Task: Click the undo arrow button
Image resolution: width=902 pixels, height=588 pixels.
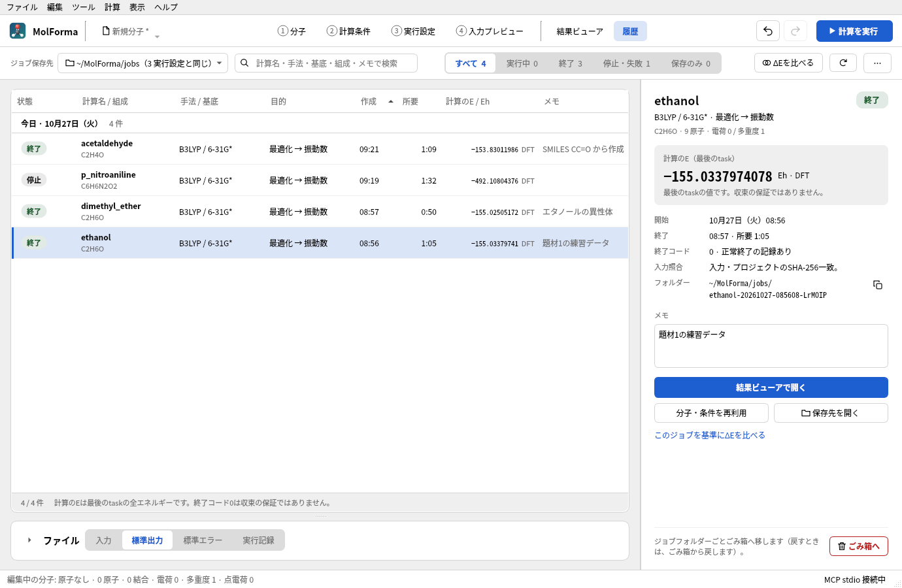Action: click(x=768, y=31)
